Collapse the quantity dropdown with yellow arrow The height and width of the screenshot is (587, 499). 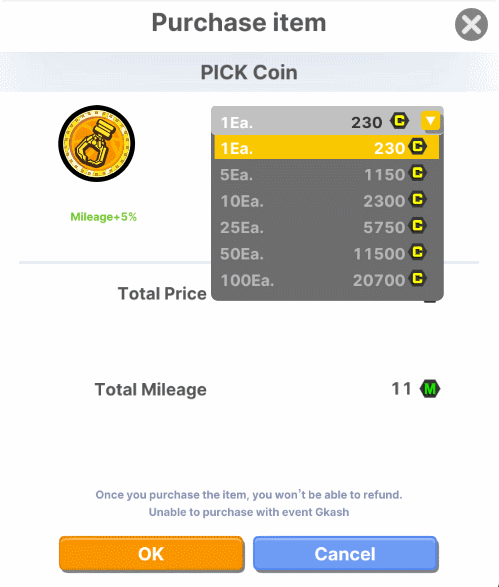click(430, 121)
